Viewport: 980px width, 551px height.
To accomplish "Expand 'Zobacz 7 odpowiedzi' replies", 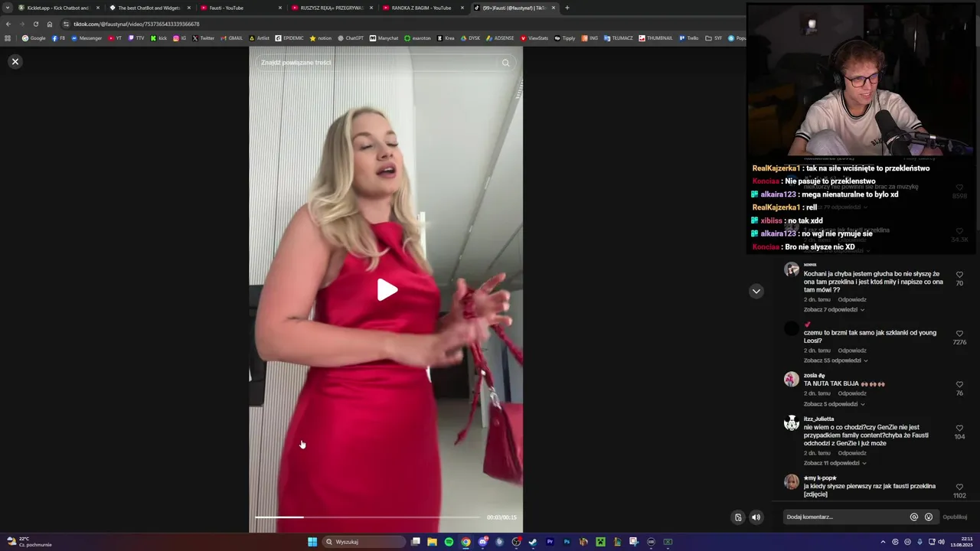I will point(834,310).
